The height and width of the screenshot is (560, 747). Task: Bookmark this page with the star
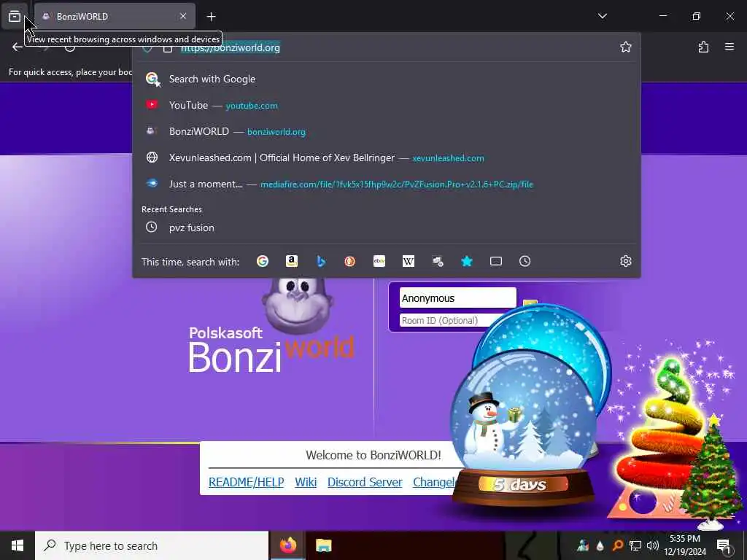tap(625, 47)
